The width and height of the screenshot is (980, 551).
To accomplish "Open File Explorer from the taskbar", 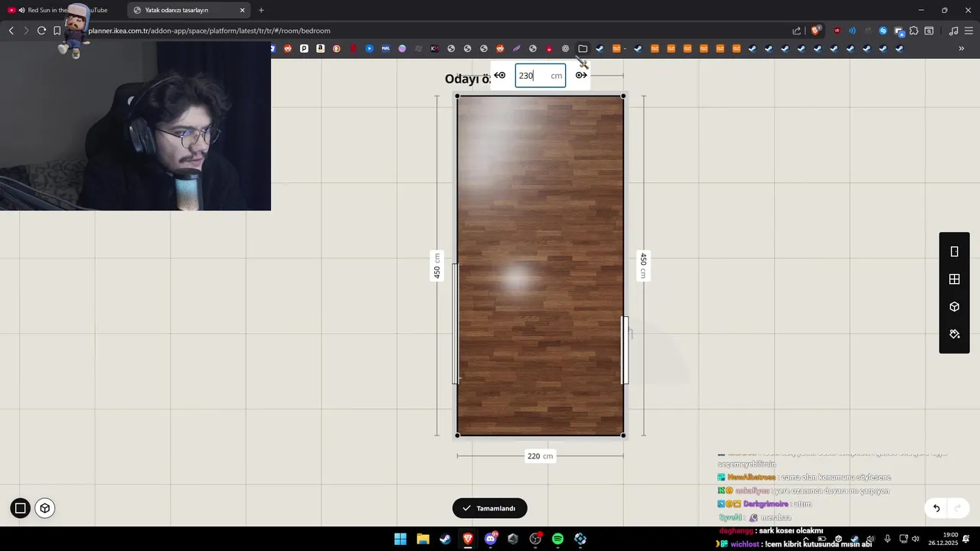I will click(423, 539).
